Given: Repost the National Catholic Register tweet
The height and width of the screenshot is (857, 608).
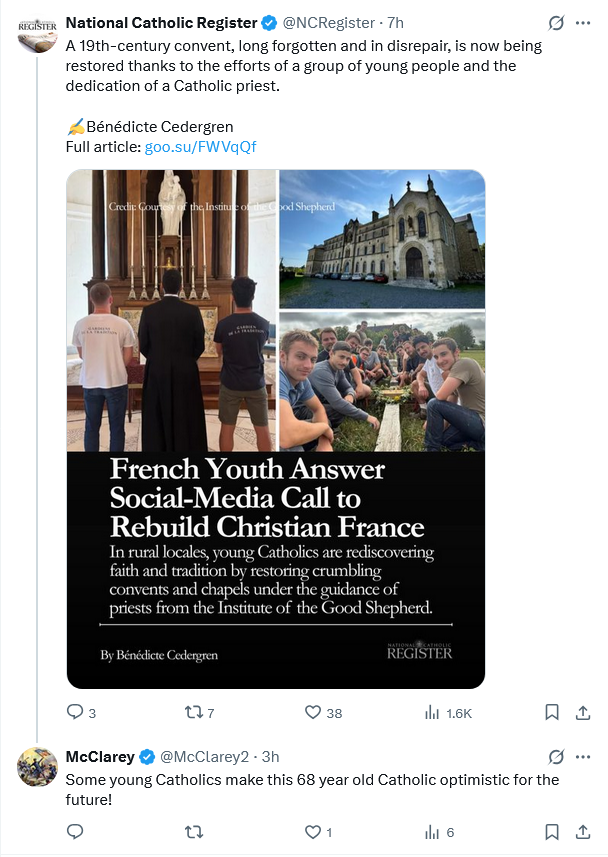Looking at the screenshot, I should [195, 712].
